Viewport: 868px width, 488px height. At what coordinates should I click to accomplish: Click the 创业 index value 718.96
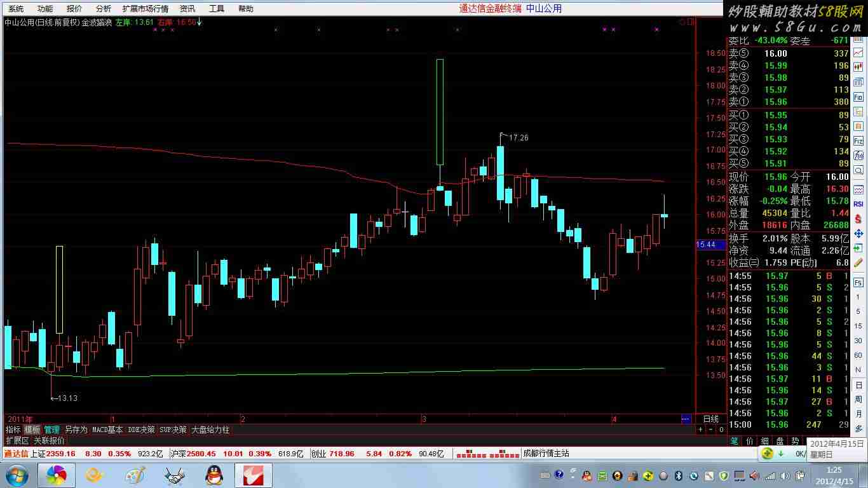pyautogui.click(x=342, y=454)
